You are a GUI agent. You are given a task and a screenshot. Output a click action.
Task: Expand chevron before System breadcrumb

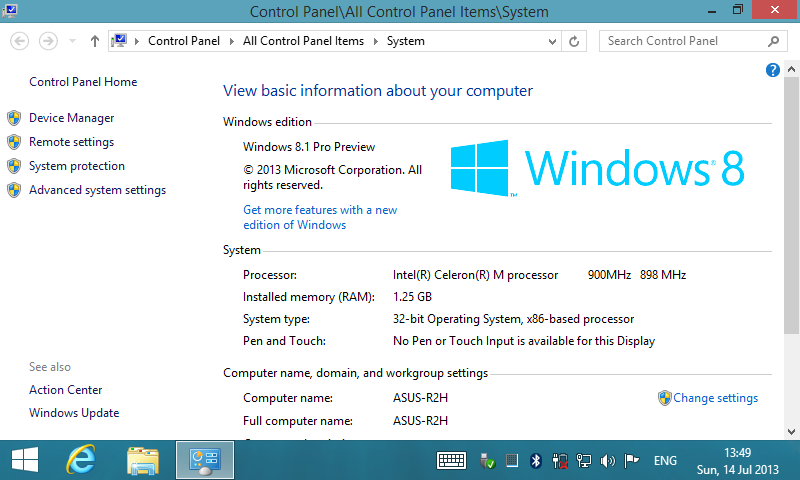coord(376,41)
